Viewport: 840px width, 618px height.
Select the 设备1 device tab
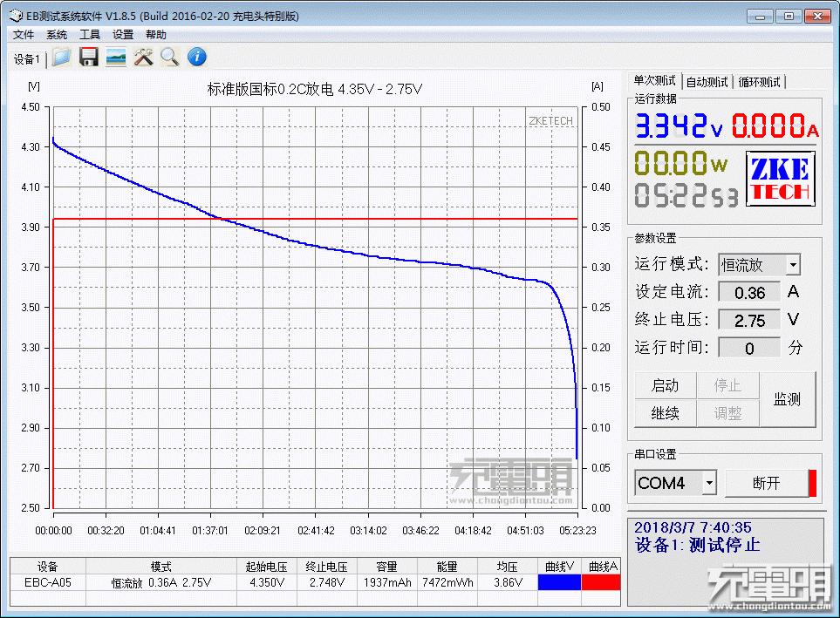(27, 59)
